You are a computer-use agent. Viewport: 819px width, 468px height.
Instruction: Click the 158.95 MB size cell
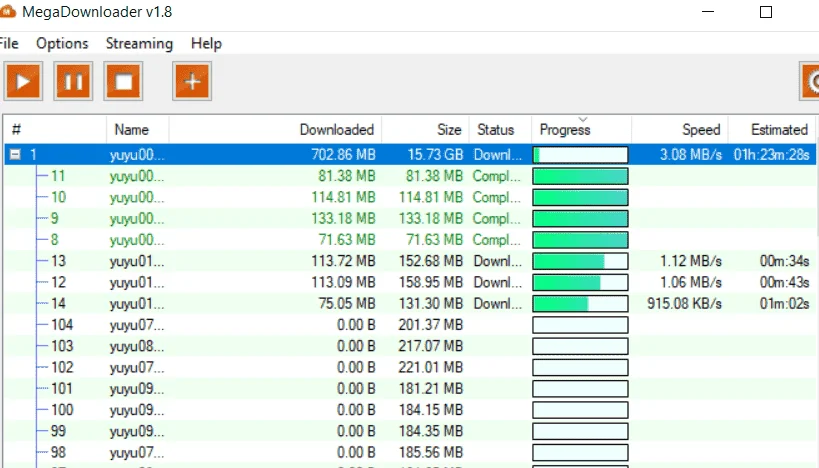point(431,283)
